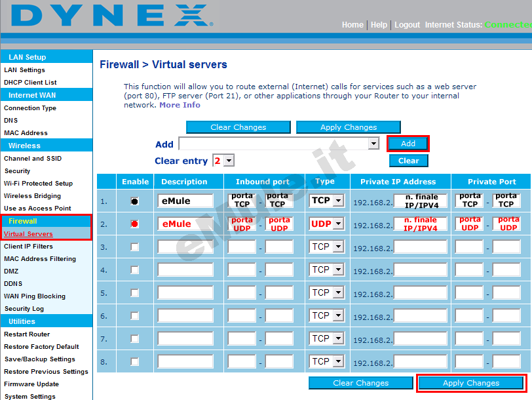Open LAN Settings in the sidebar
532x400 pixels.
(x=24, y=70)
